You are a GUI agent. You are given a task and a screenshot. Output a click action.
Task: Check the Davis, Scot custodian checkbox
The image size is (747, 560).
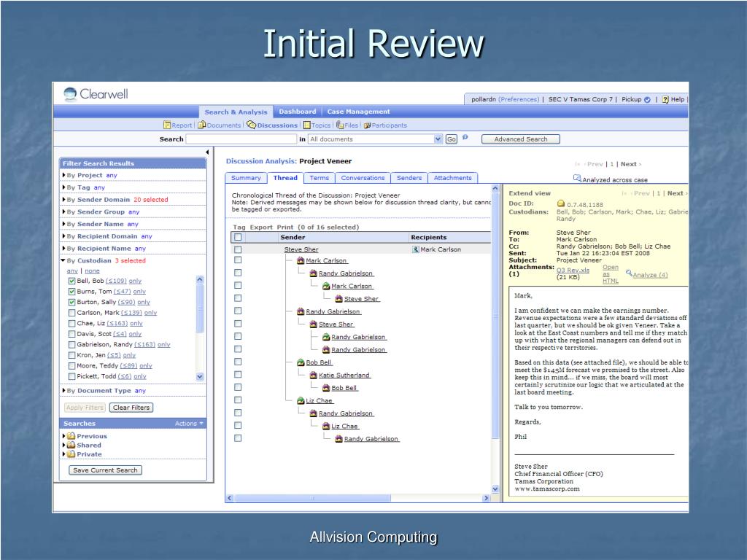72,334
